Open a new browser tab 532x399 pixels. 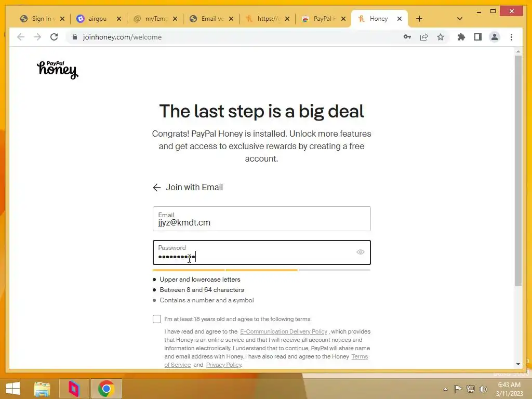[x=419, y=19]
